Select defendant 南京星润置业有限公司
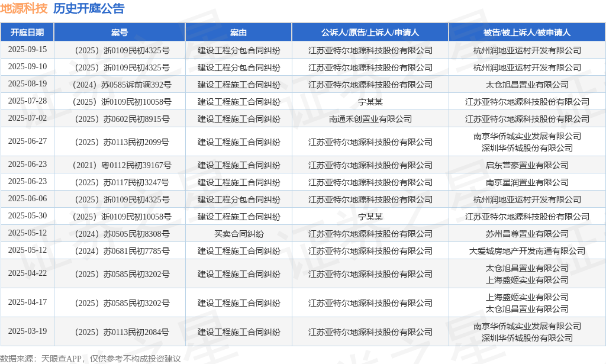The height and width of the screenshot is (364, 606). [527, 182]
